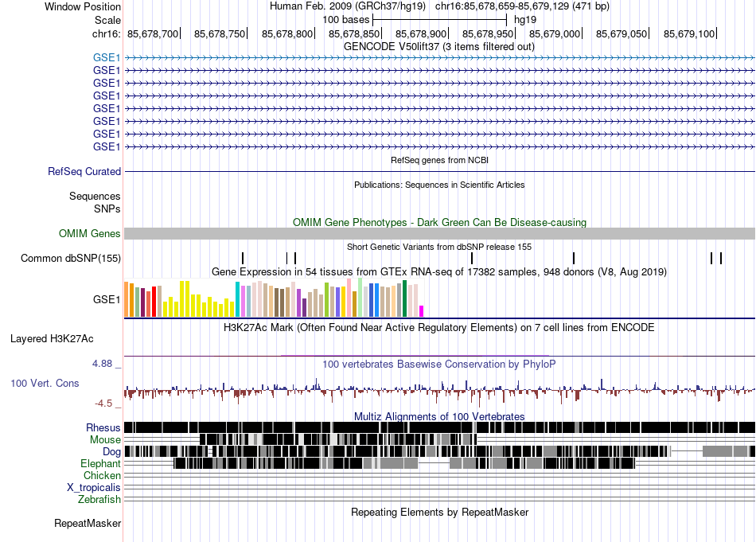Click the Rhesus species label
Image resolution: width=756 pixels, height=542 pixels.
[103, 427]
